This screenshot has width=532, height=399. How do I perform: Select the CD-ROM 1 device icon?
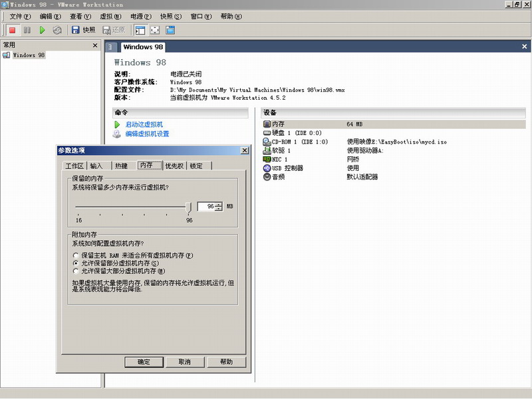(267, 142)
